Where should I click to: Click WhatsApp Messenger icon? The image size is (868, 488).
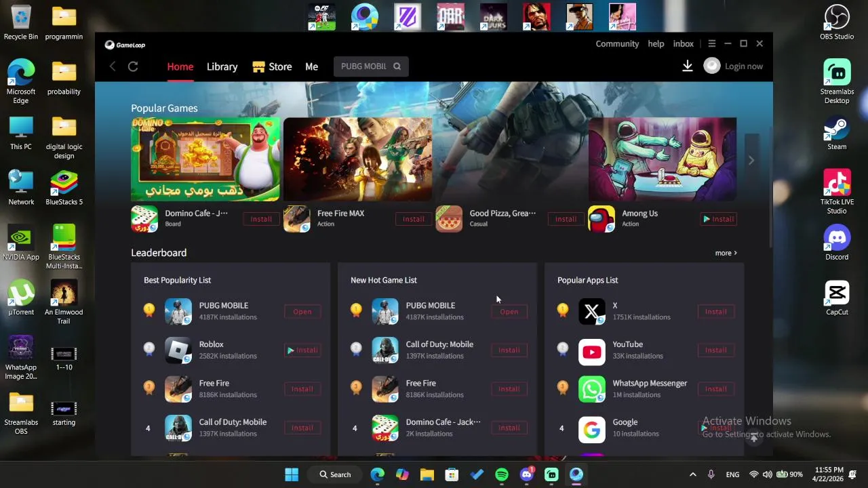point(592,389)
